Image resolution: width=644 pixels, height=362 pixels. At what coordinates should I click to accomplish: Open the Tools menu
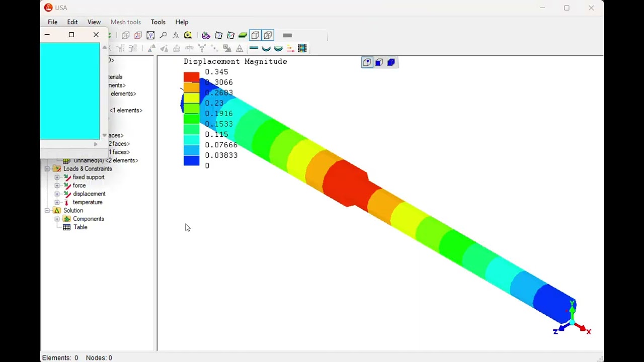pos(158,22)
